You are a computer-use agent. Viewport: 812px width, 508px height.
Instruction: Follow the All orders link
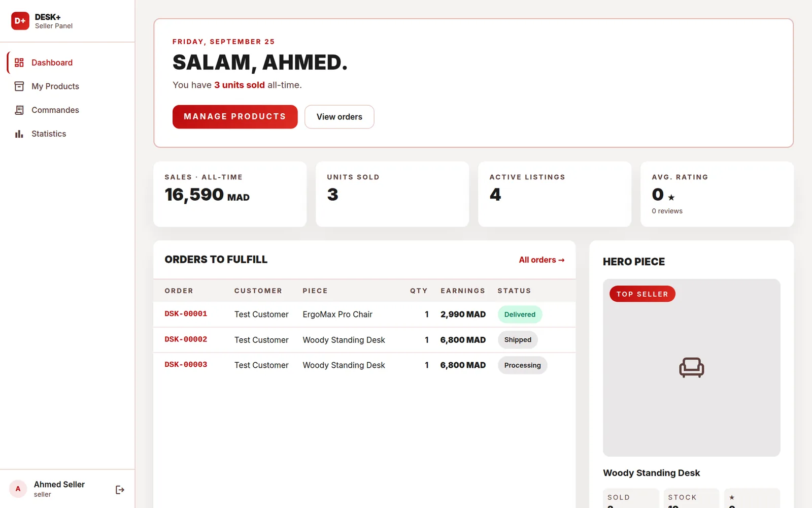click(542, 260)
